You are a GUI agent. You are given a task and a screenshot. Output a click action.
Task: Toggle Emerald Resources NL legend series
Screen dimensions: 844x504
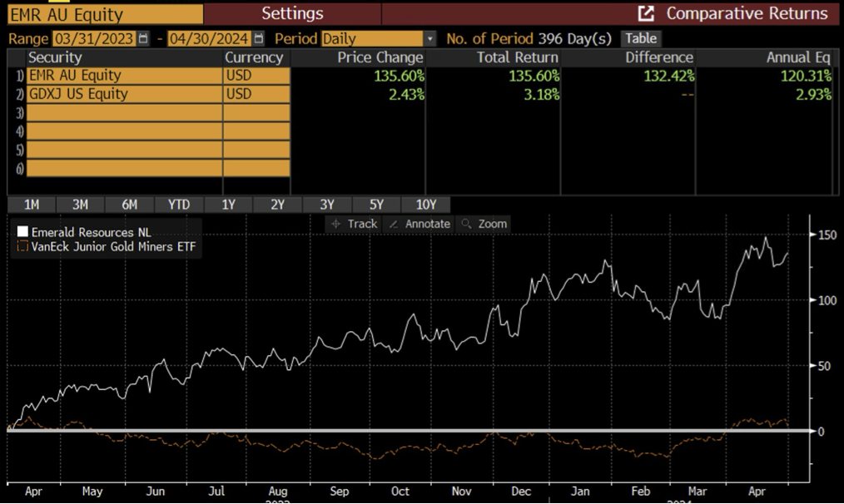click(x=22, y=232)
